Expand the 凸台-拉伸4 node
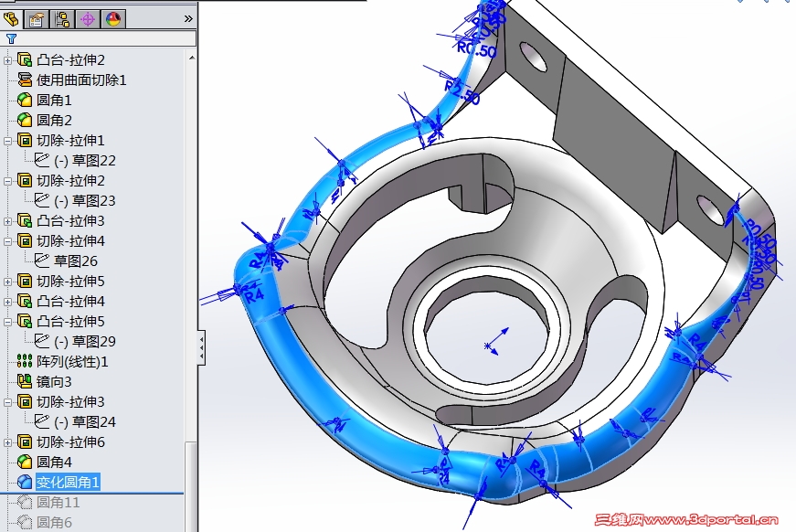Image resolution: width=796 pixels, height=532 pixels. click(x=7, y=302)
